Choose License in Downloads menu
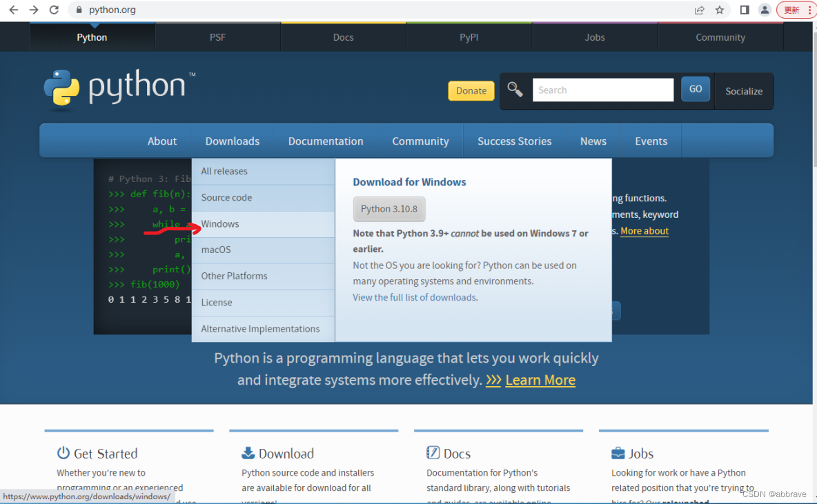 click(x=263, y=303)
